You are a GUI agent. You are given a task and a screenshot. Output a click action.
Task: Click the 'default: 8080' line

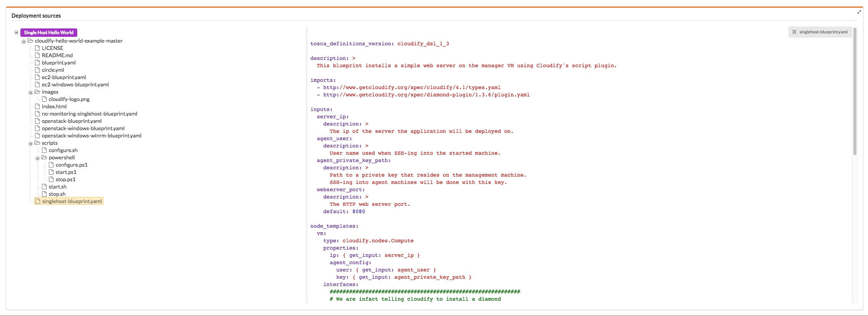[344, 212]
